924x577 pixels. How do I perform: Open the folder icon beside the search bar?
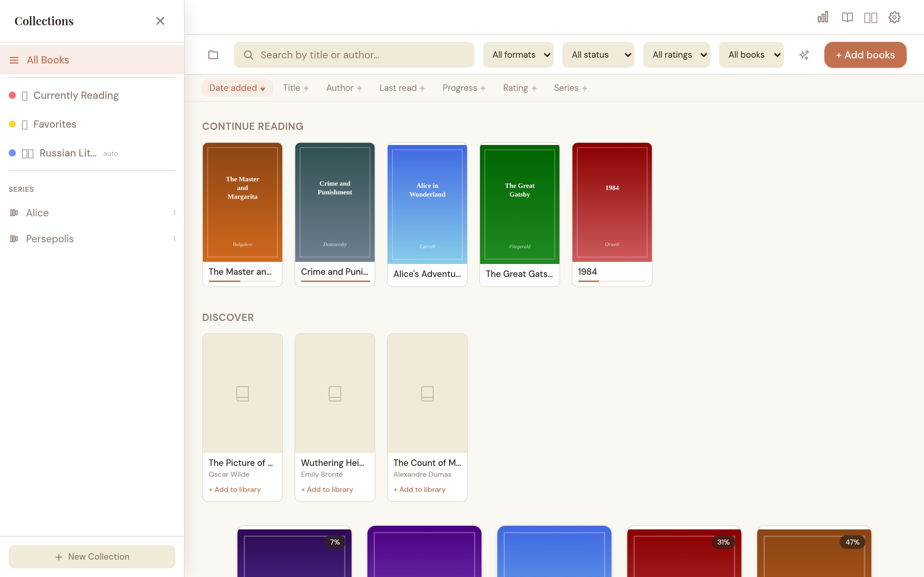tap(213, 54)
